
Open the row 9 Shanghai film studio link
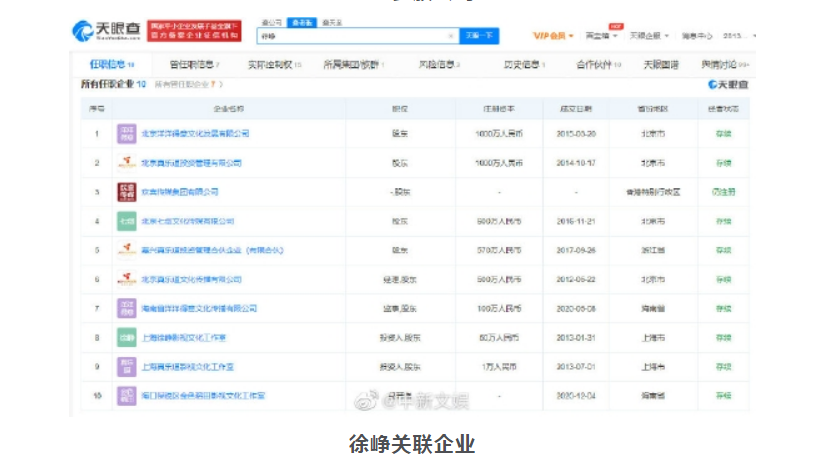coord(187,367)
